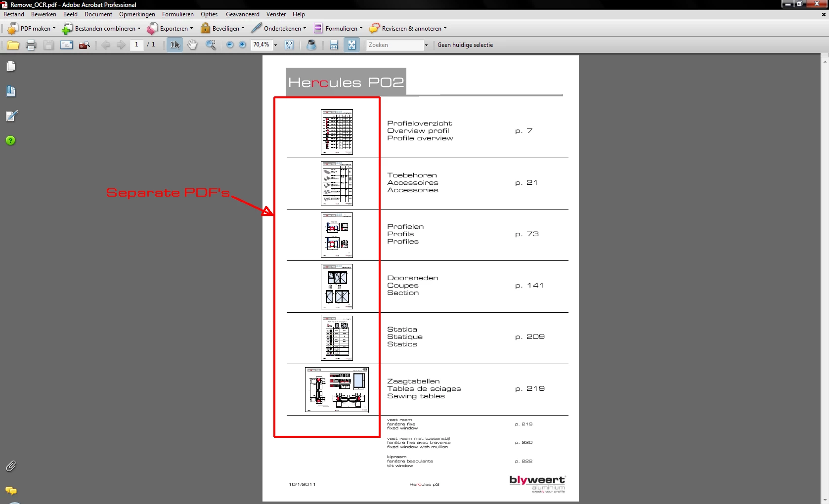
Task: Open the Bewerken menu
Action: coord(44,14)
